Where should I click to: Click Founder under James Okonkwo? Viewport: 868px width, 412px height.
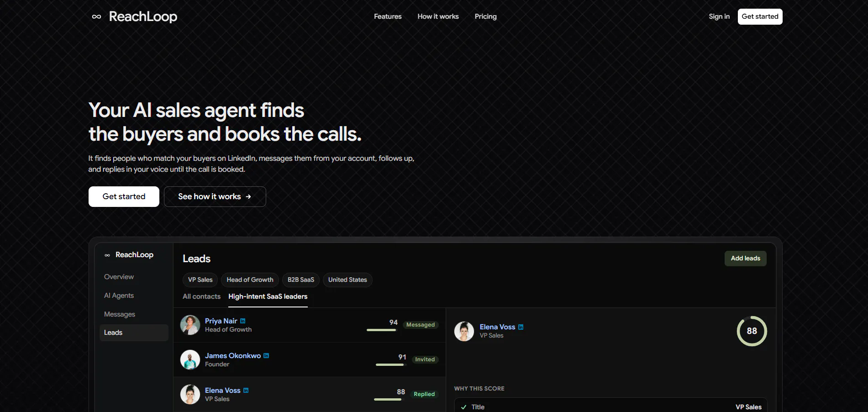pos(217,364)
